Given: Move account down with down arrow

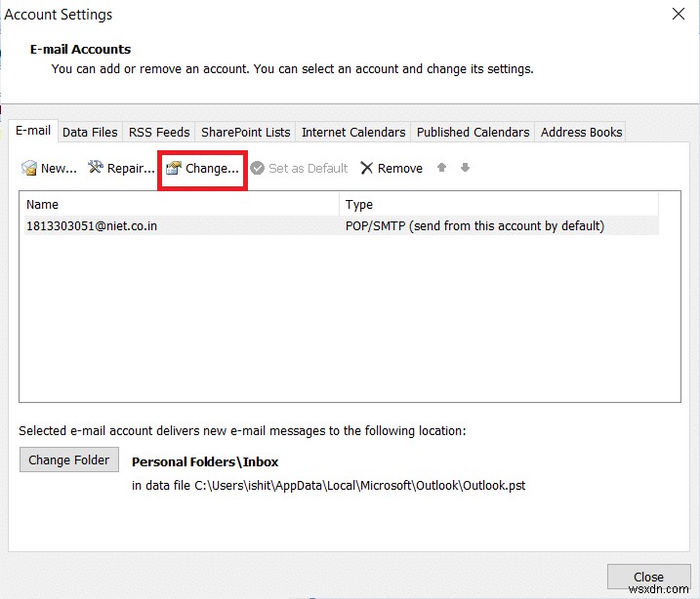Looking at the screenshot, I should tap(465, 168).
